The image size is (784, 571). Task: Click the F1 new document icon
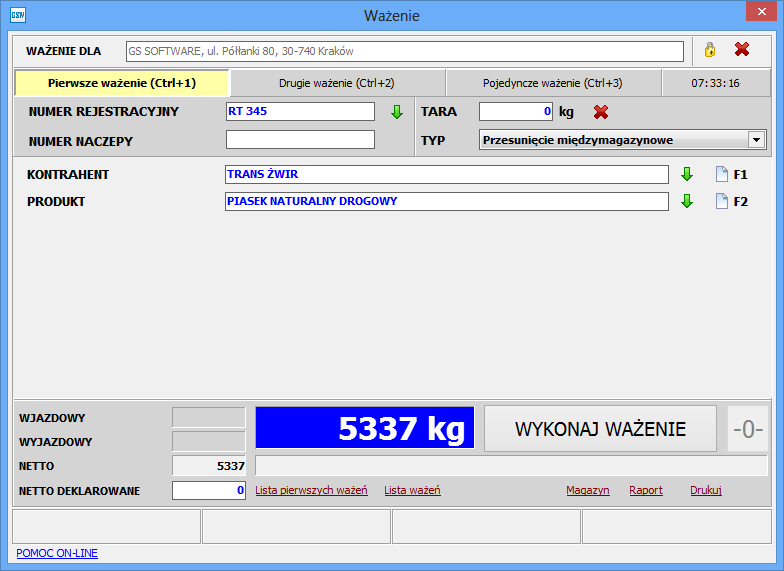[722, 174]
